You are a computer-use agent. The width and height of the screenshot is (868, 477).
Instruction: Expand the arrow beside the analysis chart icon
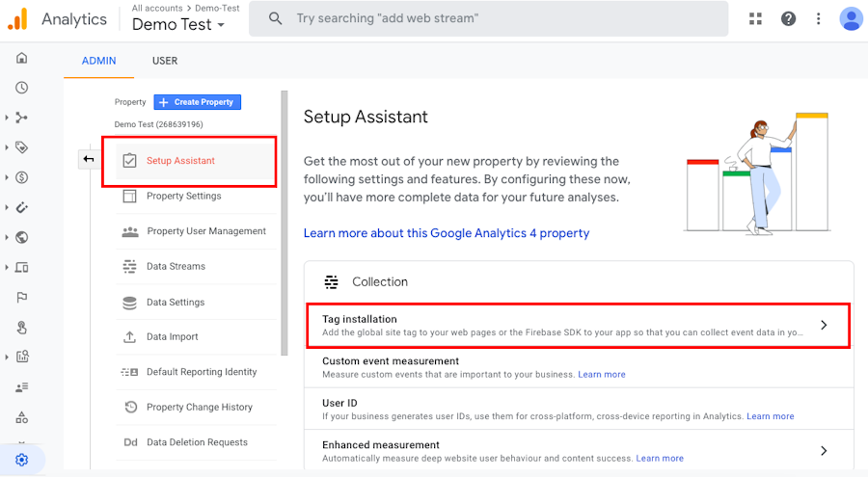pyautogui.click(x=6, y=357)
